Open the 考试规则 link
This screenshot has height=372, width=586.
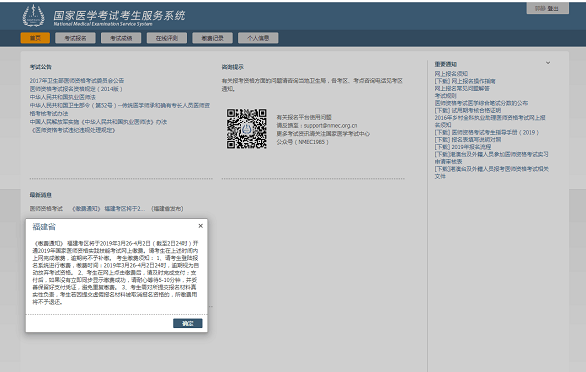point(445,96)
